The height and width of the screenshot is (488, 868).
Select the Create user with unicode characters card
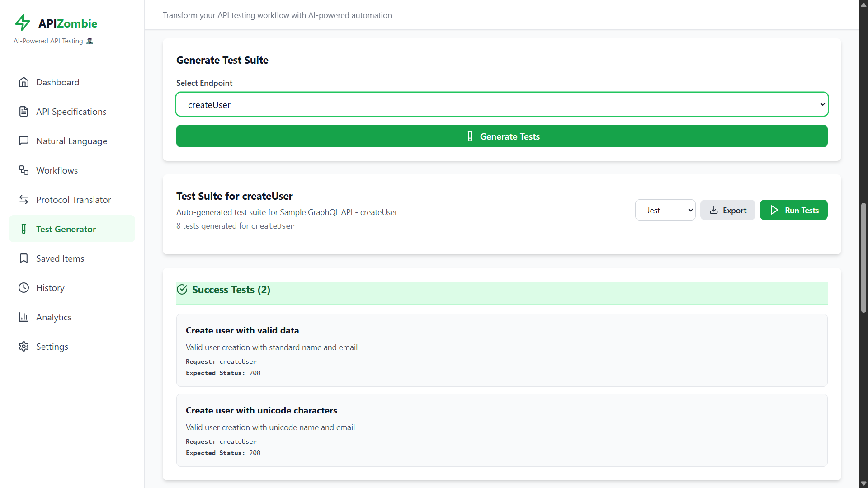[502, 430]
